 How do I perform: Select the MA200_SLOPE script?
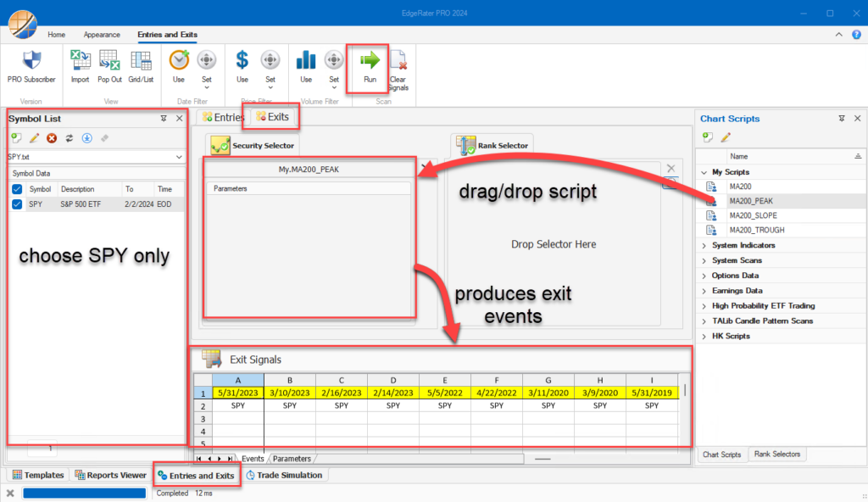click(x=753, y=215)
